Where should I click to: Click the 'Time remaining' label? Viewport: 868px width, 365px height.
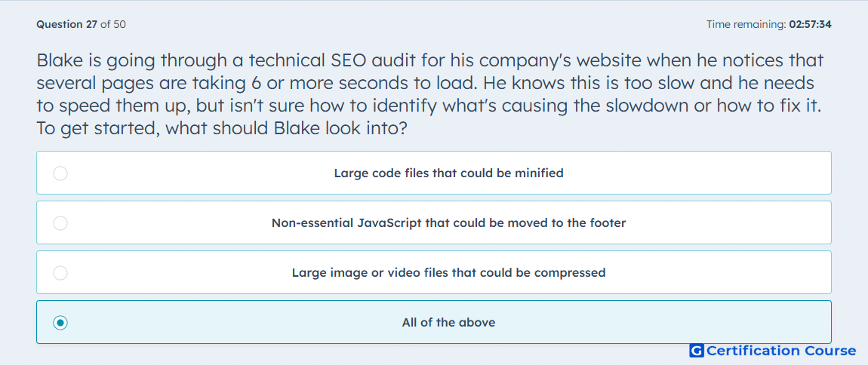click(745, 25)
